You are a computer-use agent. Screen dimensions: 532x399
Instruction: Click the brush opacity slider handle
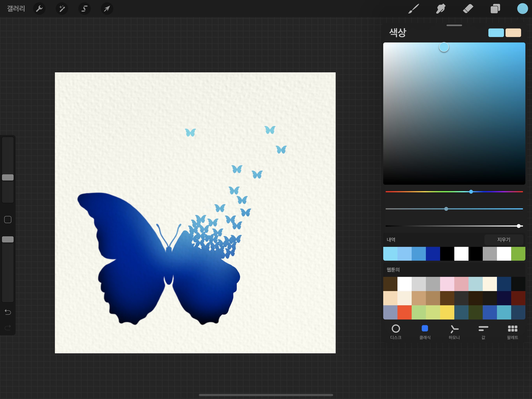[x=8, y=239]
